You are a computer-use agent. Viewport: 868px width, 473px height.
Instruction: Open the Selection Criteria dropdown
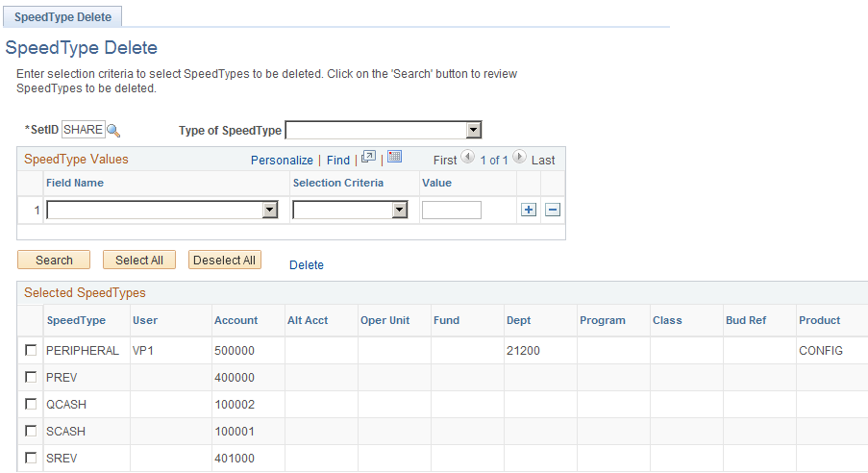pos(350,210)
